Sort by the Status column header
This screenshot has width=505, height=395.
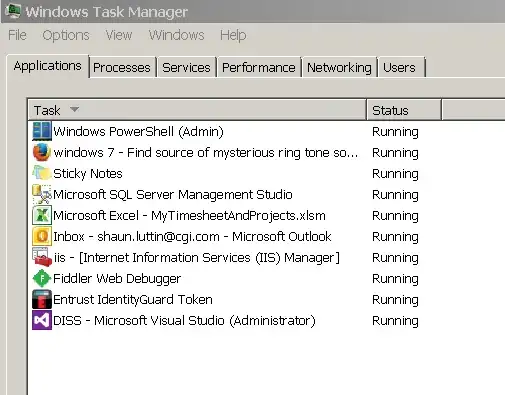point(404,110)
